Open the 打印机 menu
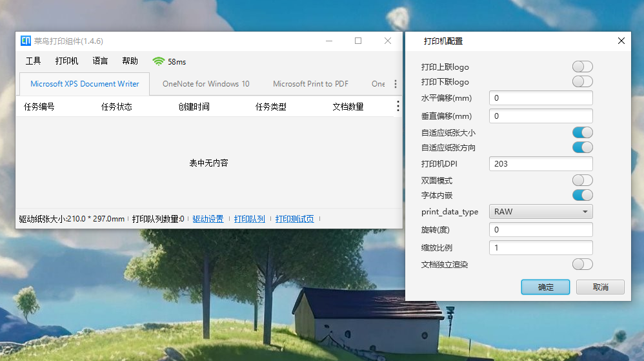 click(66, 61)
